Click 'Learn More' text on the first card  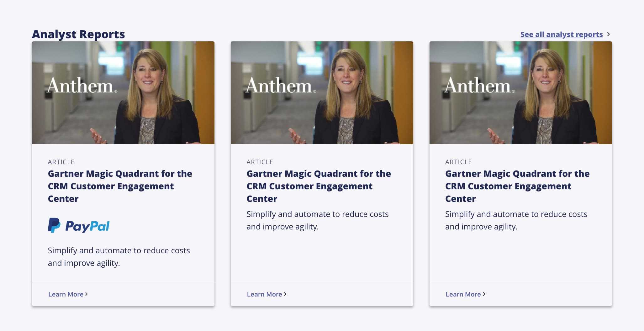point(66,294)
